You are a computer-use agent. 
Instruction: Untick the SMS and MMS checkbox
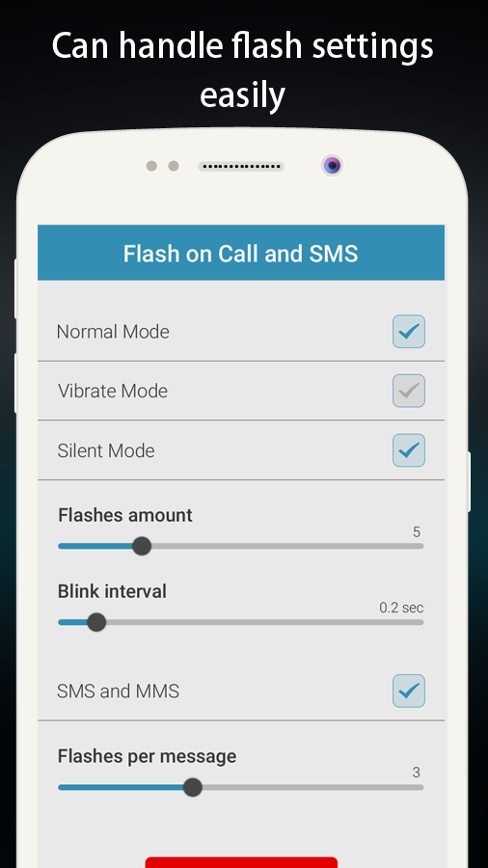tap(409, 691)
